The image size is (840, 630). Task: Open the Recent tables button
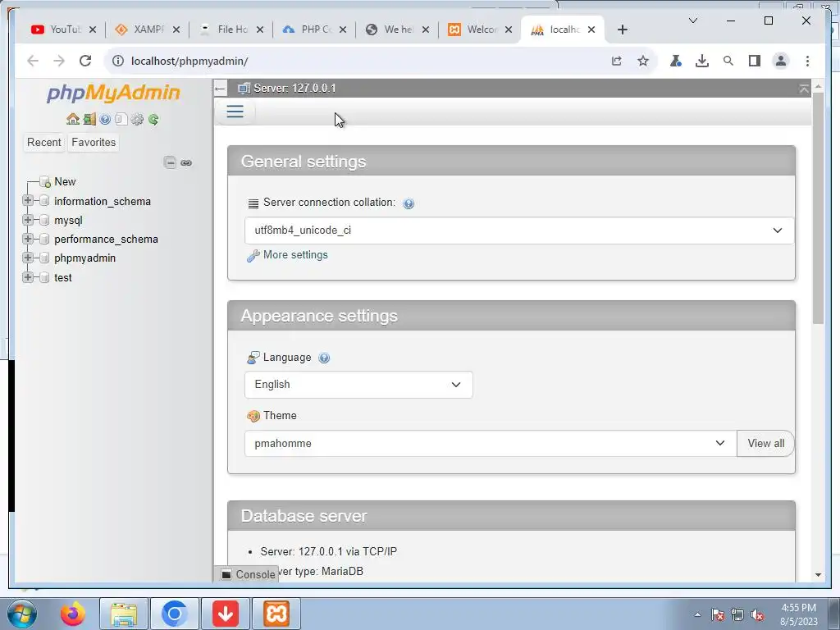44,143
